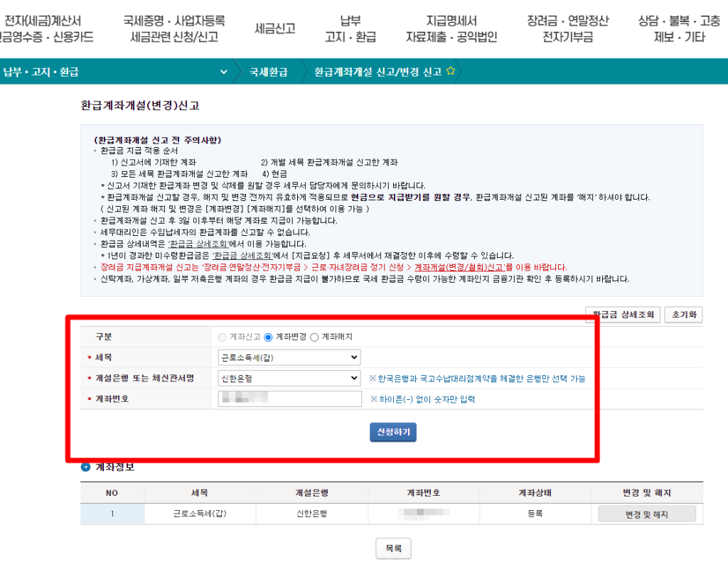Open the 상담·불복·고충 top menu
The height and width of the screenshot is (569, 728).
click(679, 28)
